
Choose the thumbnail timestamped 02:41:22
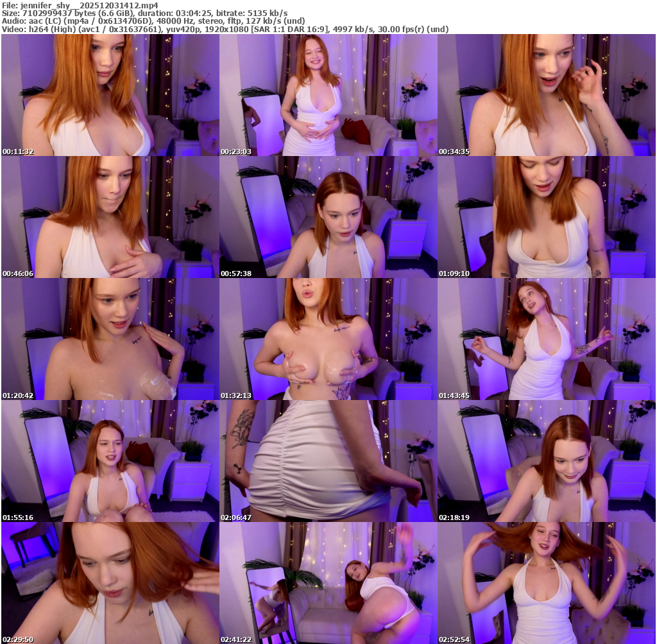328,583
